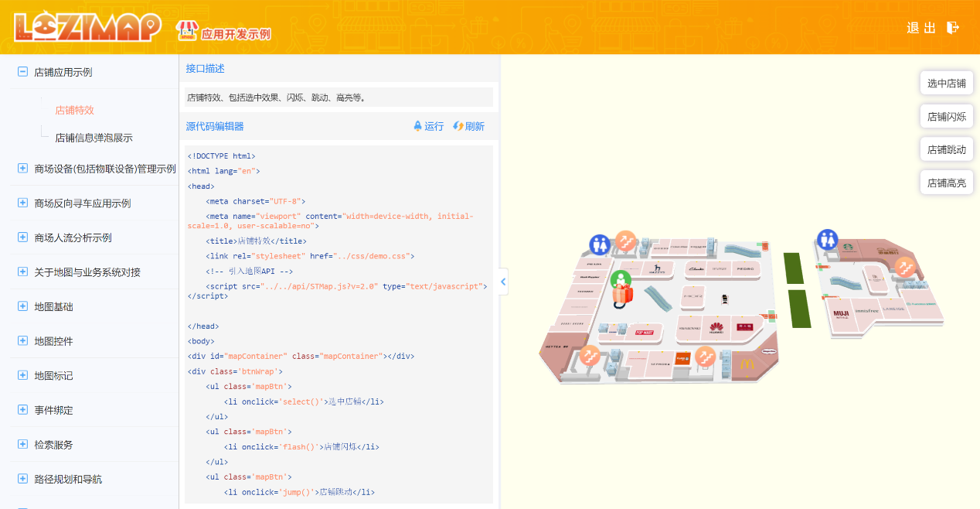Screen dimensions: 980x509
Task: Select the McDonald's shop on the map
Action: (x=747, y=364)
